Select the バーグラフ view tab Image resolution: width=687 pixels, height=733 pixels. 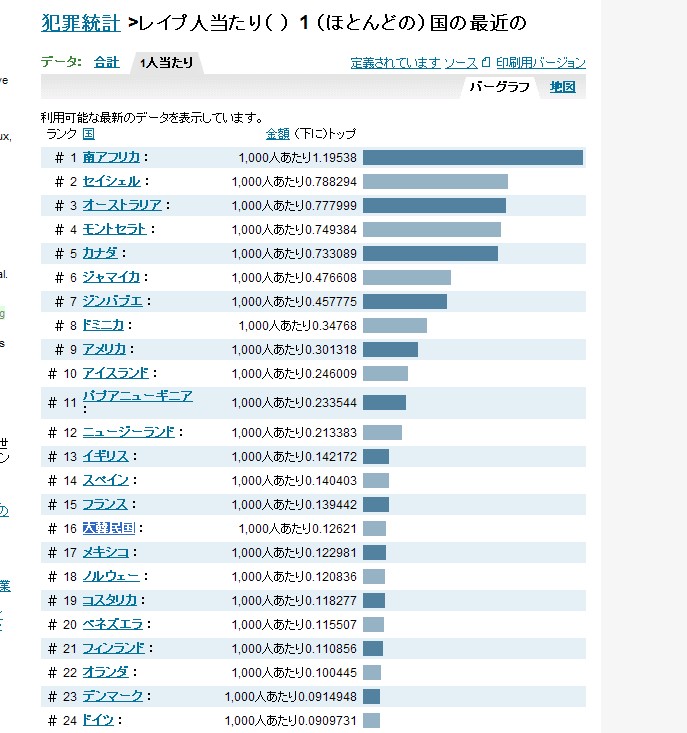[x=499, y=87]
